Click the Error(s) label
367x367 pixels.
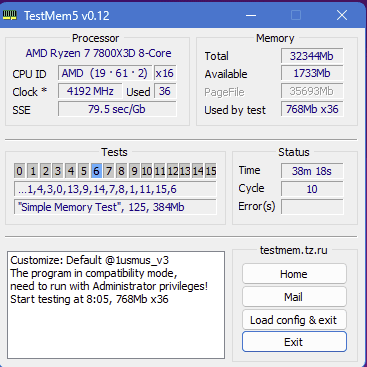(x=257, y=207)
